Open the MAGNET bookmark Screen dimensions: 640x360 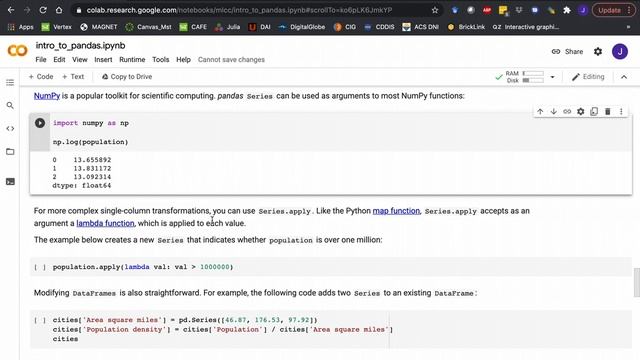coord(98,27)
